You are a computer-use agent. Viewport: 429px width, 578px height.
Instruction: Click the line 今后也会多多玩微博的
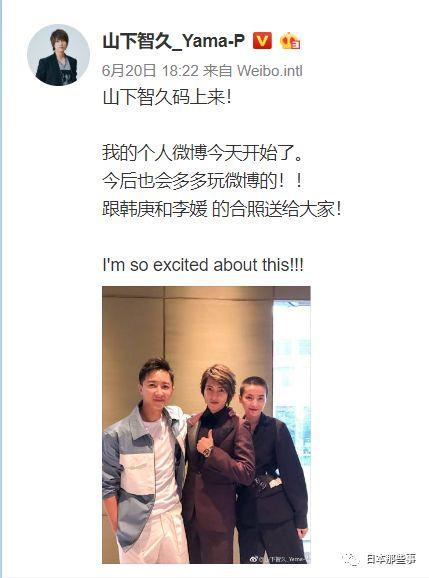click(x=203, y=182)
